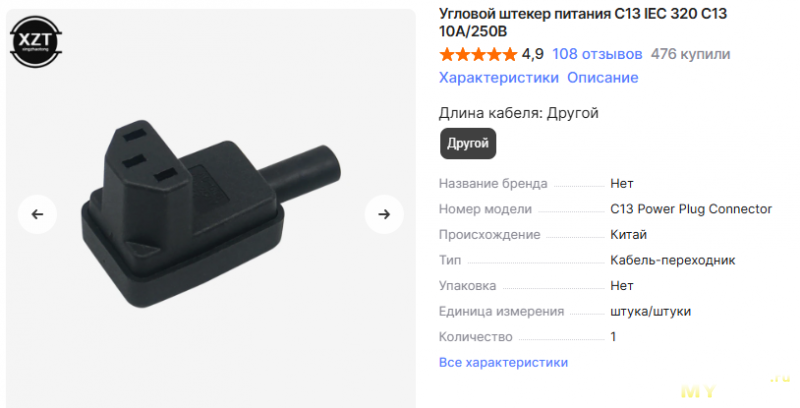Expand Все характеристики link
The height and width of the screenshot is (408, 800).
pyautogui.click(x=504, y=363)
